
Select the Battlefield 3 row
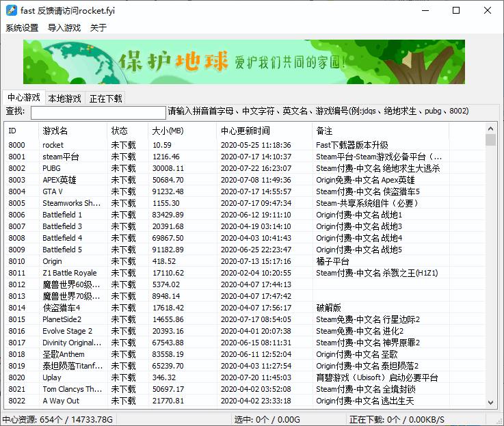point(244,226)
